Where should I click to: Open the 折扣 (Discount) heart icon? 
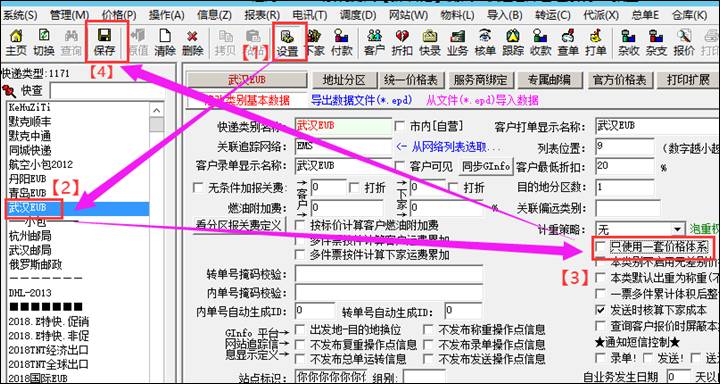point(402,42)
